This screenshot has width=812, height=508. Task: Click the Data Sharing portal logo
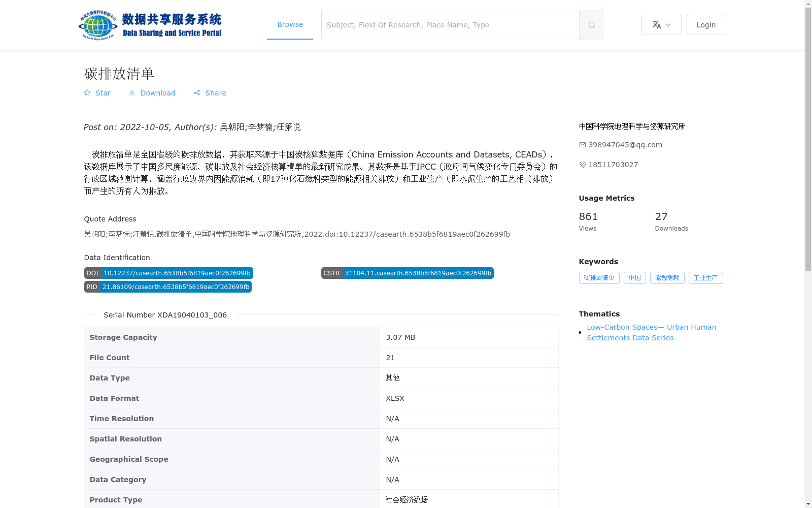tap(150, 24)
